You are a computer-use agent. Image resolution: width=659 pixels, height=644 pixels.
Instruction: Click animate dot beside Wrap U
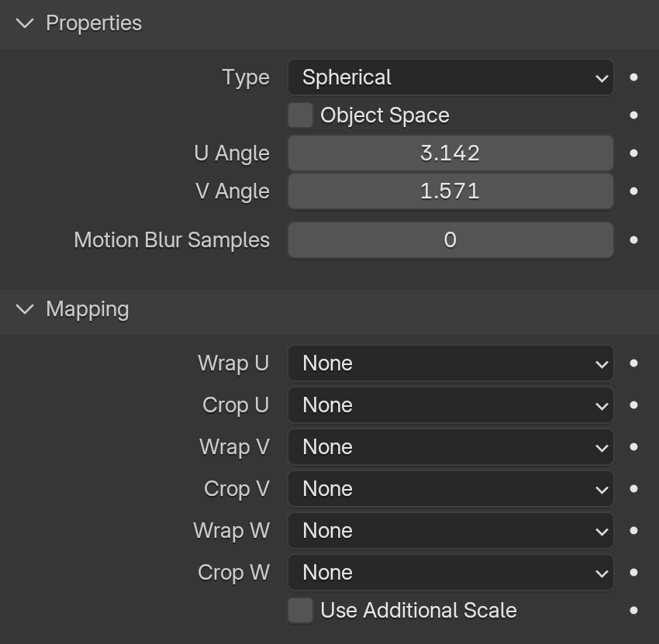(x=633, y=363)
